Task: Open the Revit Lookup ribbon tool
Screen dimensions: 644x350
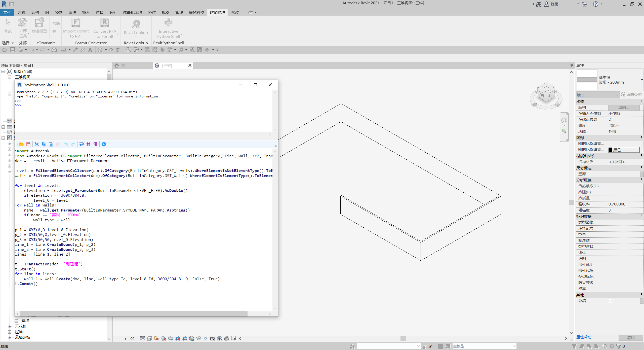Action: (x=136, y=28)
